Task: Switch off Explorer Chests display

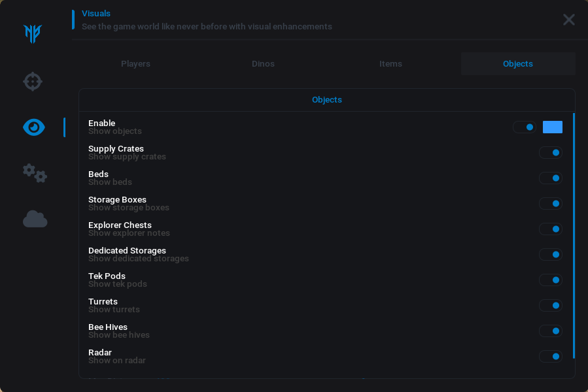Action: (x=550, y=229)
